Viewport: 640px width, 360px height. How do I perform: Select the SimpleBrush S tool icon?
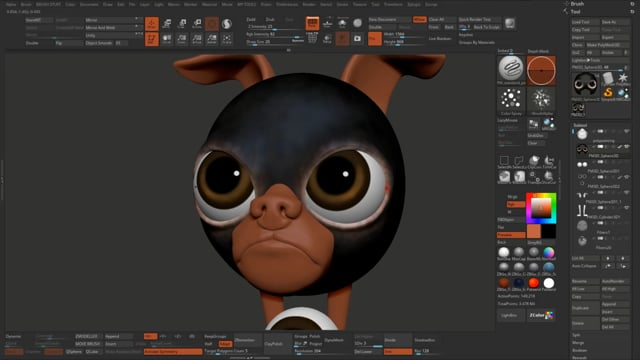tap(608, 92)
